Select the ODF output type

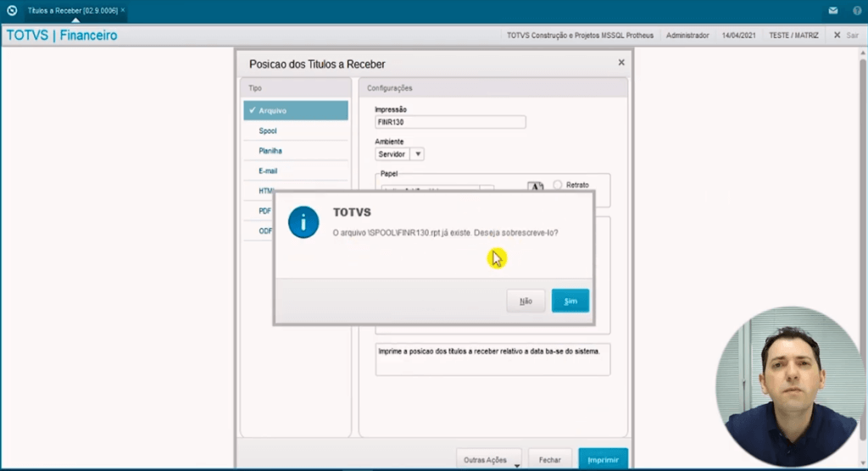265,230
